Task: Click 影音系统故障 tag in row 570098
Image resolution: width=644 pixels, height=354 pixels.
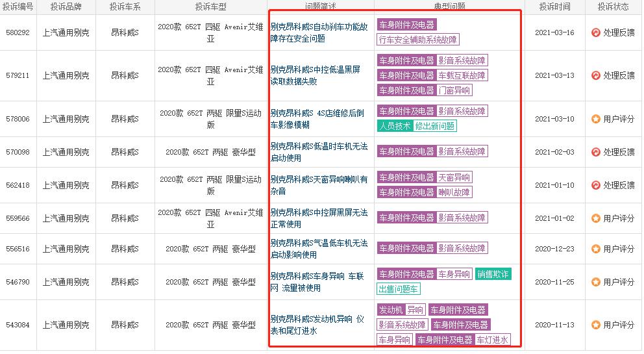Action: pos(462,151)
